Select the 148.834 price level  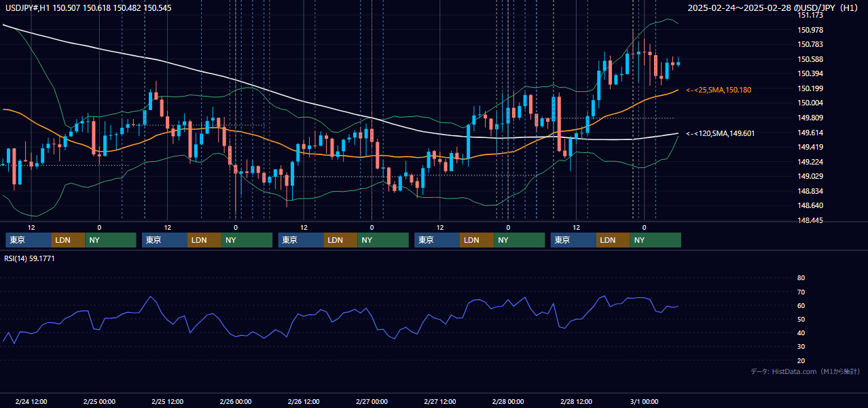click(810, 191)
